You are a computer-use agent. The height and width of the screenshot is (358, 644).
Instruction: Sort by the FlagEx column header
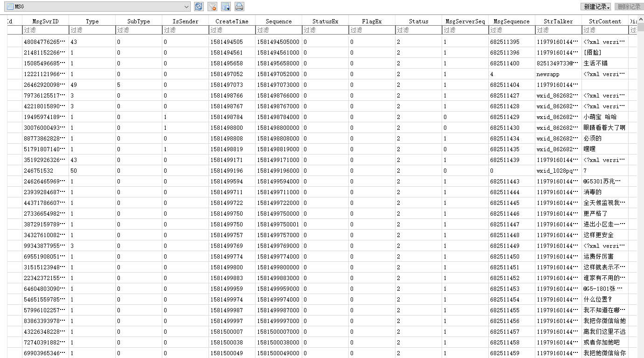(372, 21)
